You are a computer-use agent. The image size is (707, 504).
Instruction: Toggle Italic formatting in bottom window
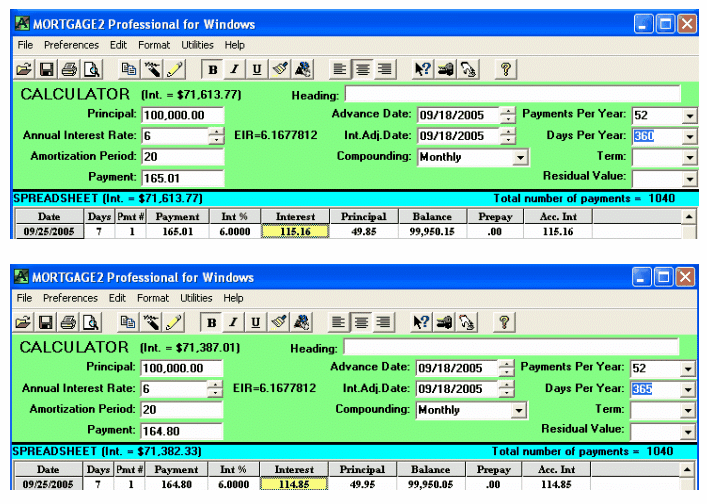pyautogui.click(x=234, y=322)
